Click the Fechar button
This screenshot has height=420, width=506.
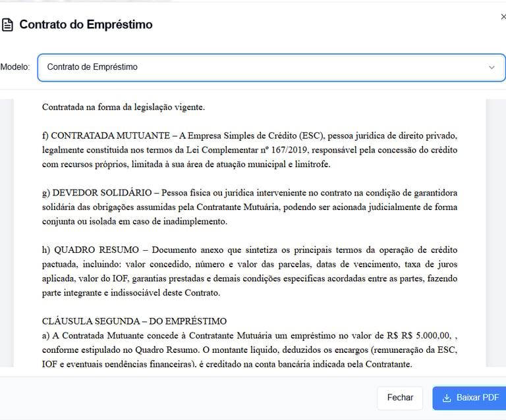[x=400, y=398]
